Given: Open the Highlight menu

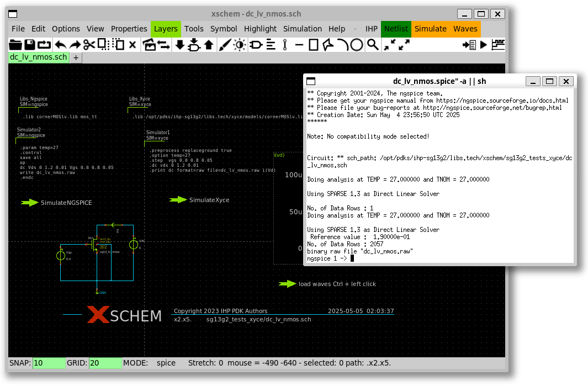Looking at the screenshot, I should [x=260, y=29].
